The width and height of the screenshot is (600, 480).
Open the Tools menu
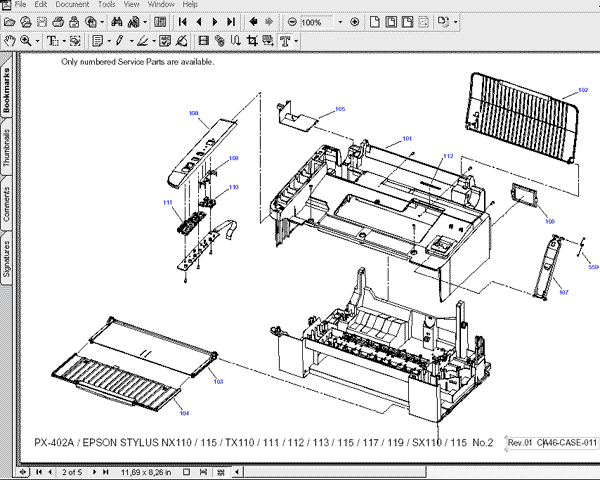click(106, 4)
